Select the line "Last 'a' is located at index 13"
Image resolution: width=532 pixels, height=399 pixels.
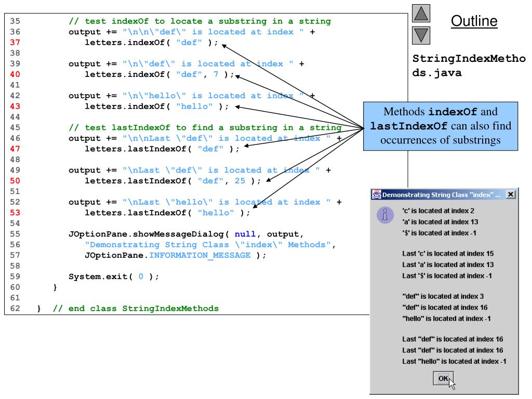click(x=448, y=264)
